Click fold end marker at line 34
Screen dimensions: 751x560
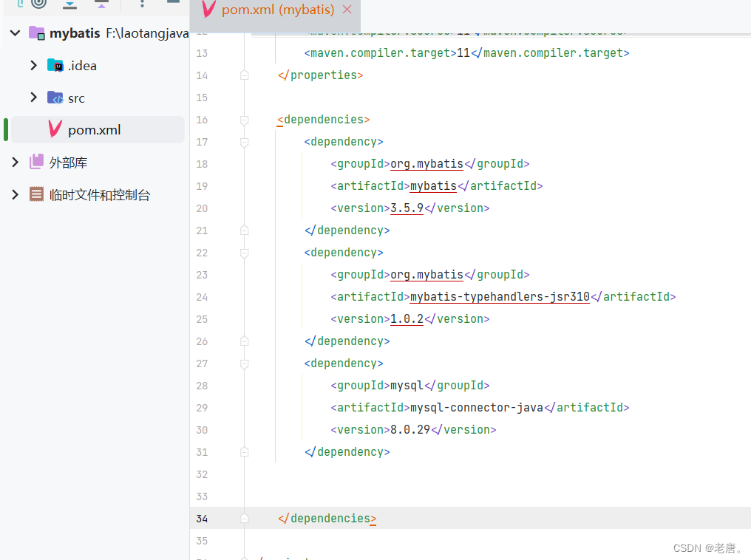pyautogui.click(x=244, y=518)
